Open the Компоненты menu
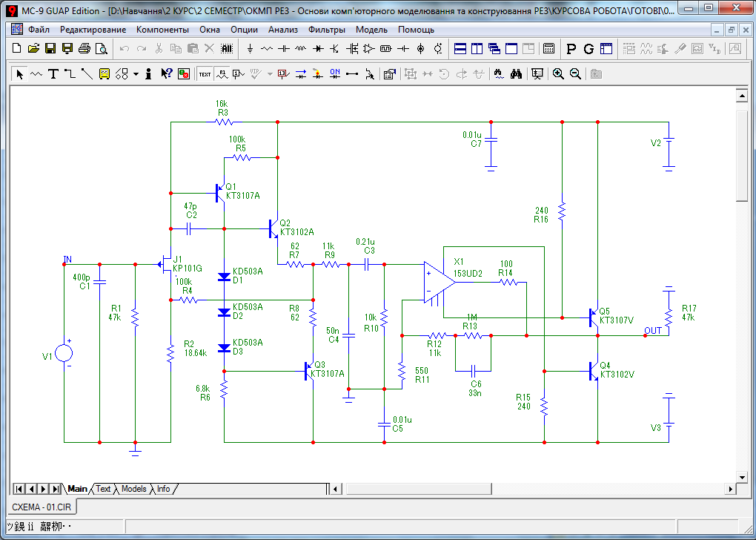Screen dimensions: 756x540 162,30
